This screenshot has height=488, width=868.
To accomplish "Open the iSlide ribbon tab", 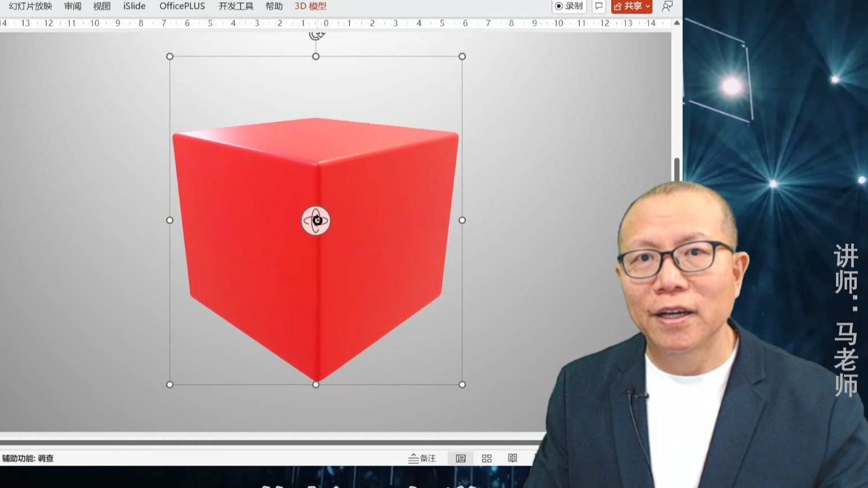I will pos(134,6).
